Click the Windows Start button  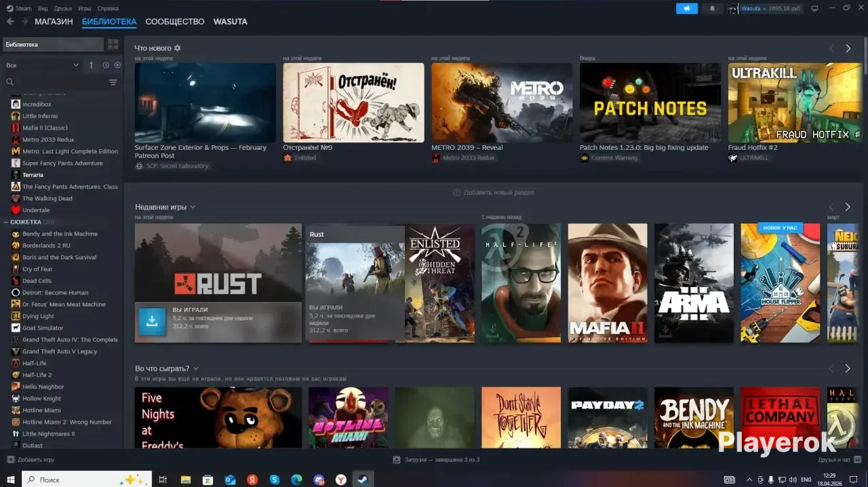click(x=10, y=480)
